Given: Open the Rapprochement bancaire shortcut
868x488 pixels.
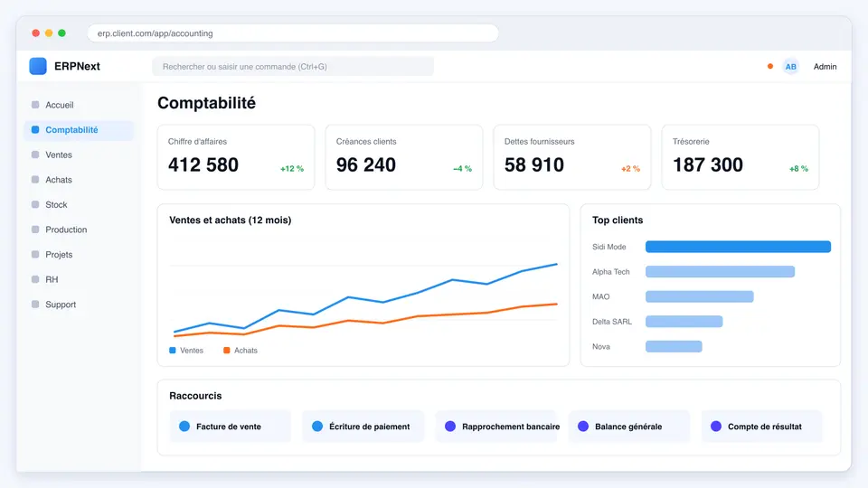Looking at the screenshot, I should tap(496, 426).
